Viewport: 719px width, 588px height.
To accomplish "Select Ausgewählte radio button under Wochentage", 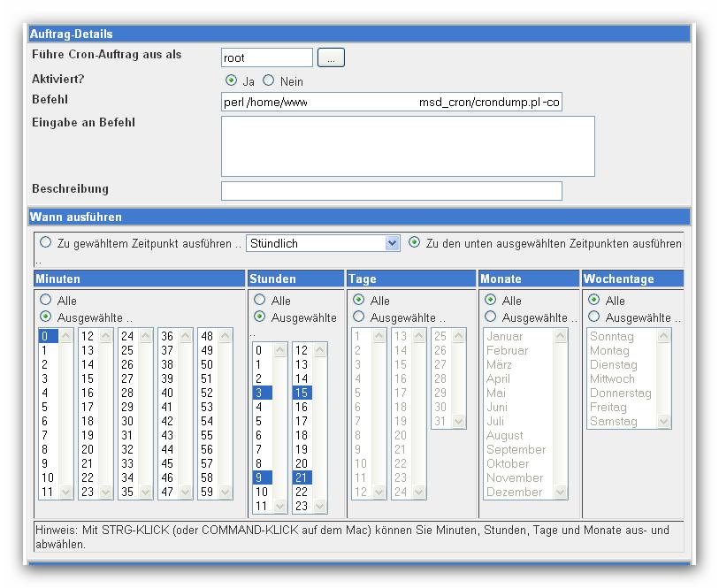I will click(594, 317).
